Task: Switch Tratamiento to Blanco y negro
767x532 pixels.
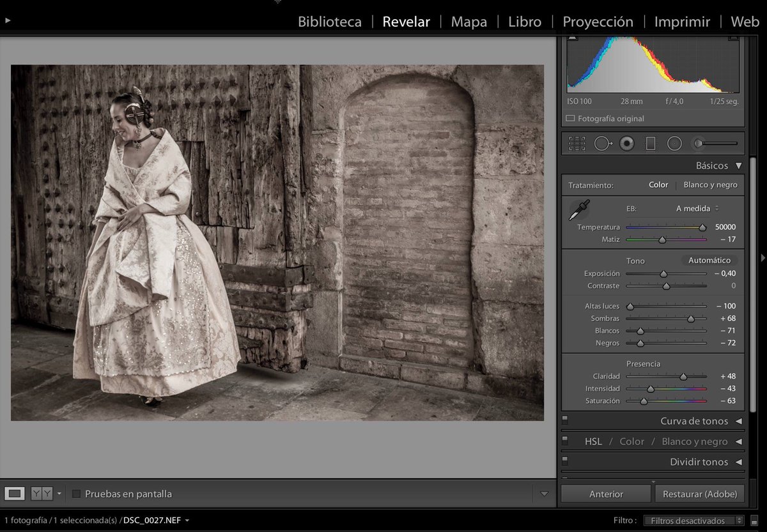Action: click(711, 185)
